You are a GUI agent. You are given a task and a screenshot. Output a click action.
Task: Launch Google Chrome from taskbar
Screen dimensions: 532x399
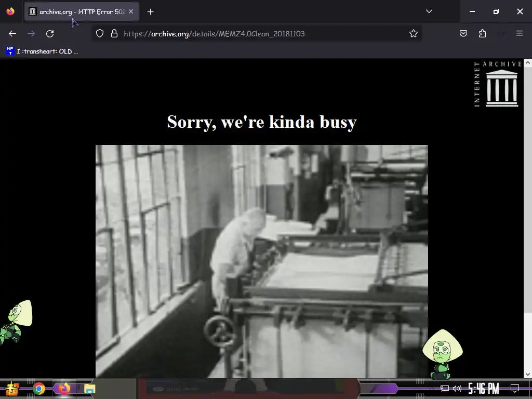point(39,389)
